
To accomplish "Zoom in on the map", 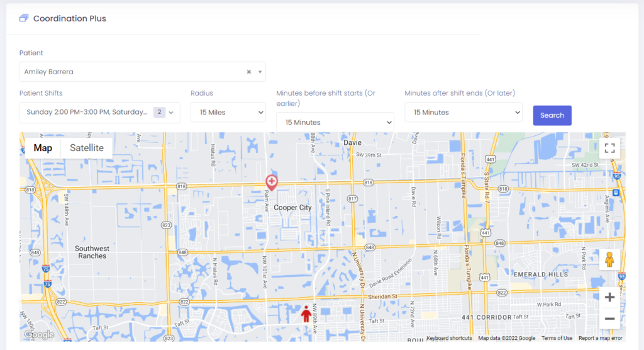I will click(x=609, y=297).
